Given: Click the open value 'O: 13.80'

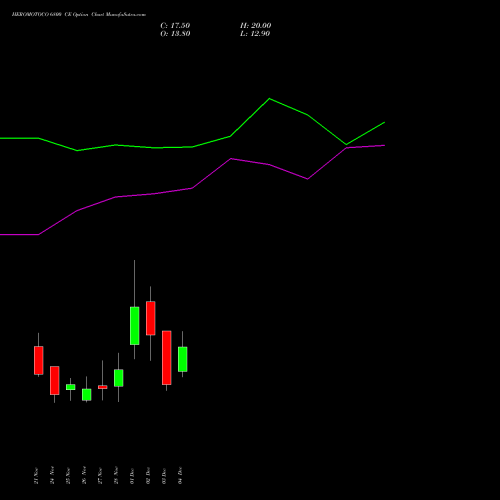Looking at the screenshot, I should pos(175,34).
